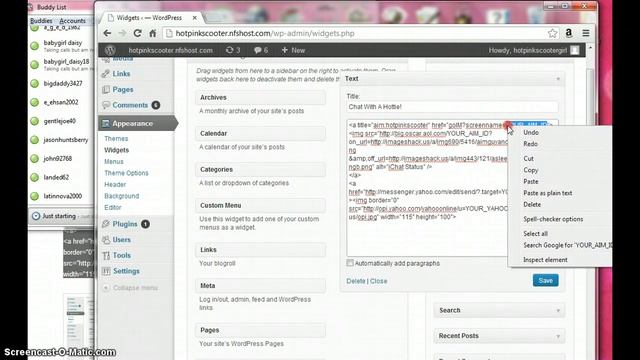Collapse the Text widget arrow
Image resolution: width=640 pixels, height=360 pixels.
tap(558, 79)
